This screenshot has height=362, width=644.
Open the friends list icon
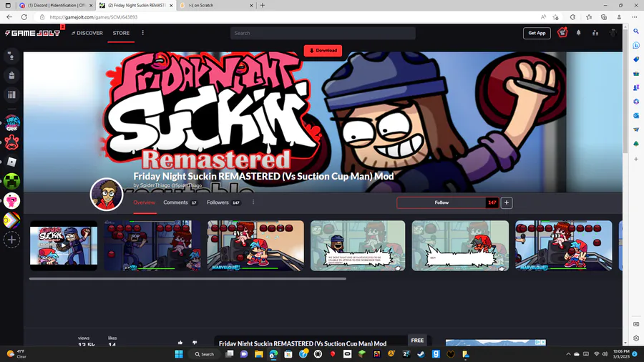pyautogui.click(x=595, y=33)
